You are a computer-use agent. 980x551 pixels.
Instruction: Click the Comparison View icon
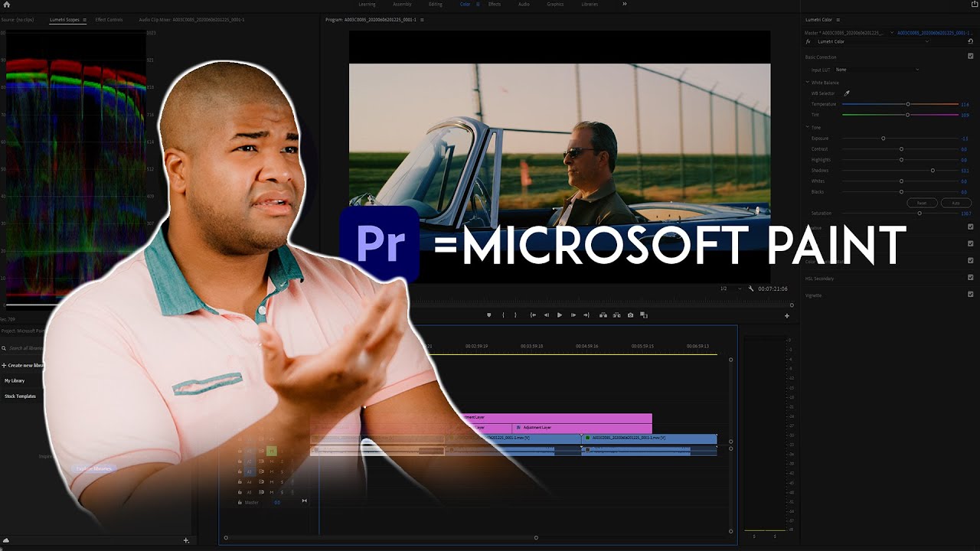tap(644, 315)
